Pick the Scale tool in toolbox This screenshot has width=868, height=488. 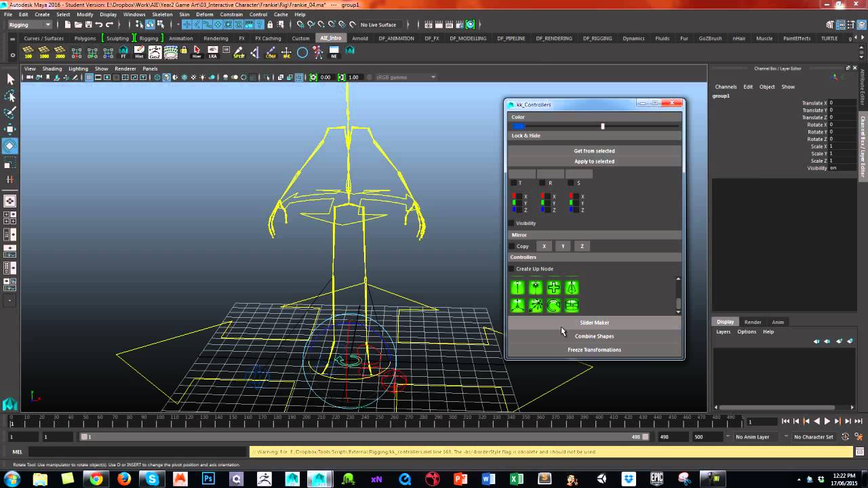tap(10, 163)
